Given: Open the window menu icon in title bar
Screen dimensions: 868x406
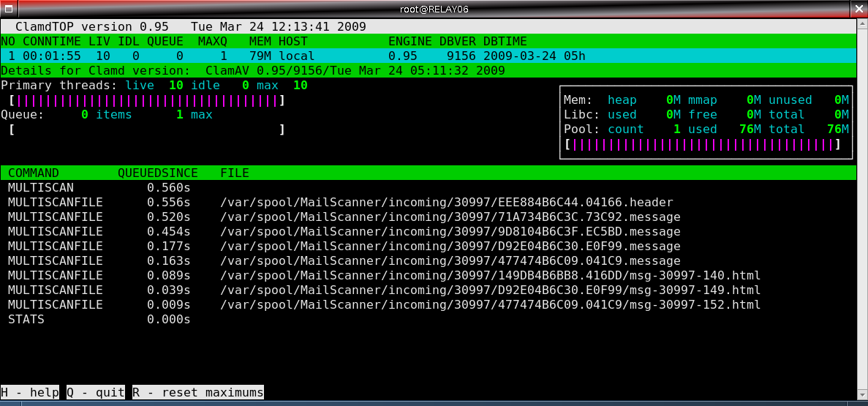Looking at the screenshot, I should 9,9.
